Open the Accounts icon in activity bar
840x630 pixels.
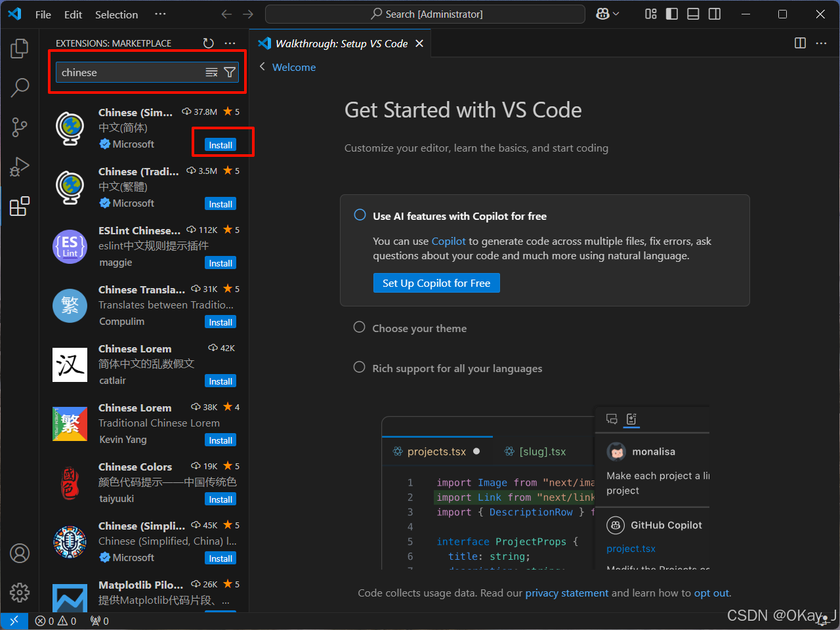[x=20, y=553]
